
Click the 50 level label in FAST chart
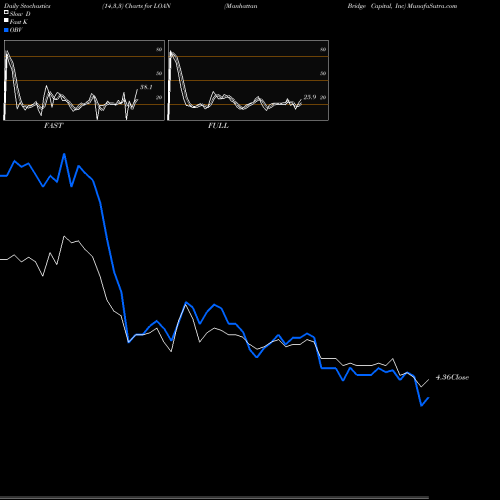159,73
